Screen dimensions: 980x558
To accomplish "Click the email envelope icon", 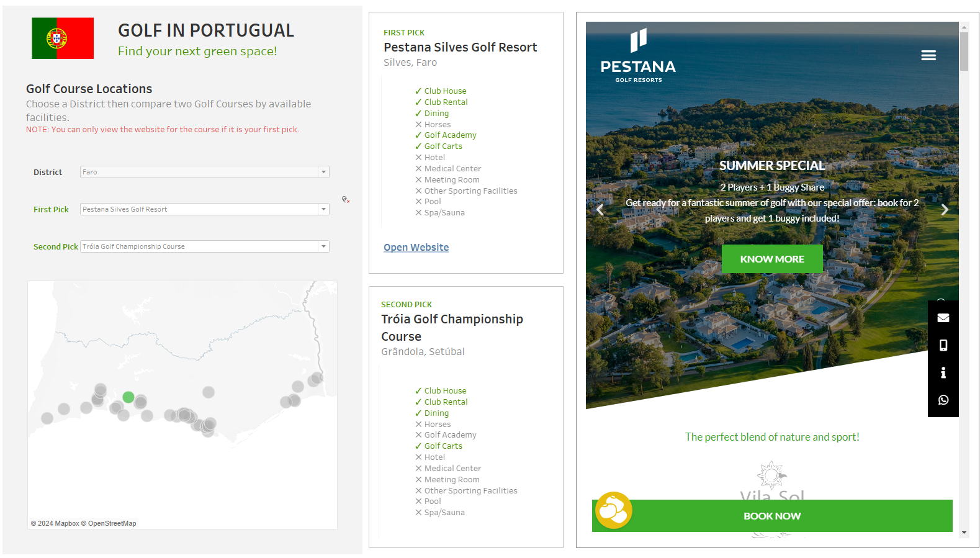I will point(943,318).
